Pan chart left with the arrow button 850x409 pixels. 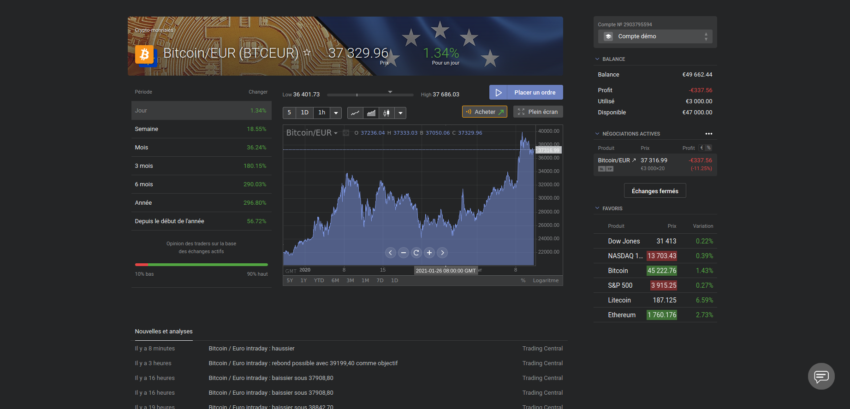(x=390, y=253)
